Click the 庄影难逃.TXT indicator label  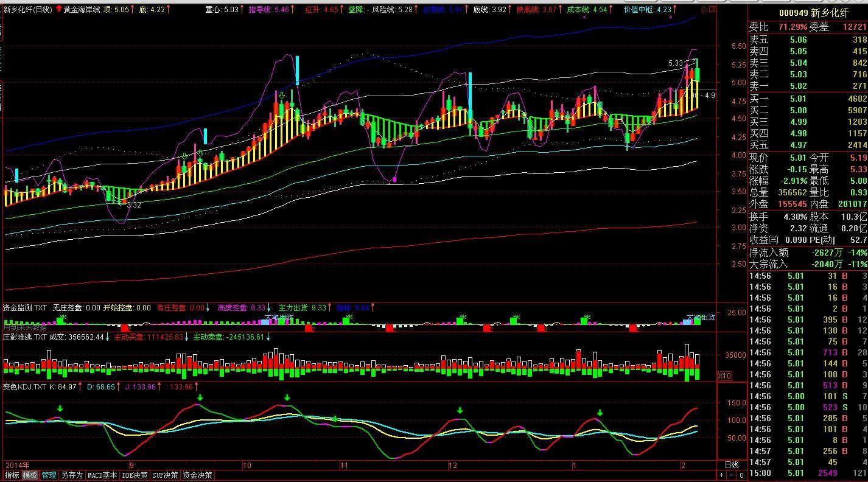pos(25,337)
